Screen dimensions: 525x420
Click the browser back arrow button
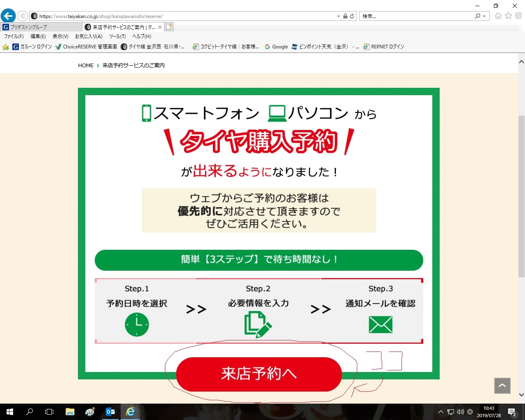pos(8,16)
